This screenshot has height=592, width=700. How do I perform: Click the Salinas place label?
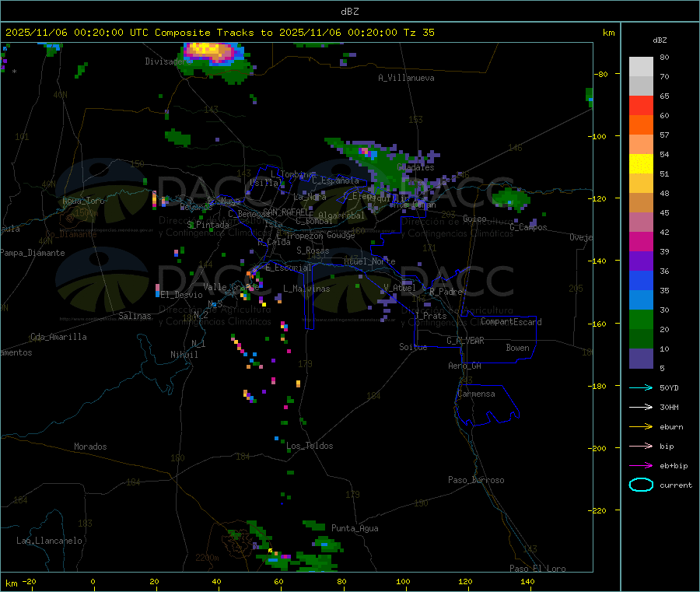[135, 316]
